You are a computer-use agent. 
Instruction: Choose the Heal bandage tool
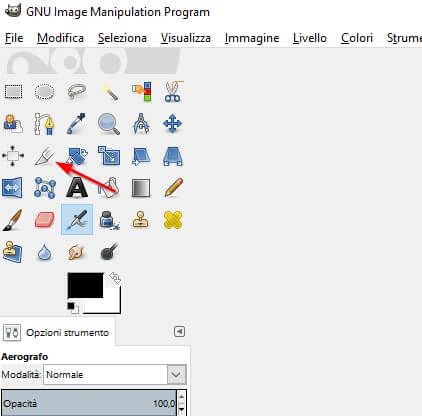(x=173, y=220)
